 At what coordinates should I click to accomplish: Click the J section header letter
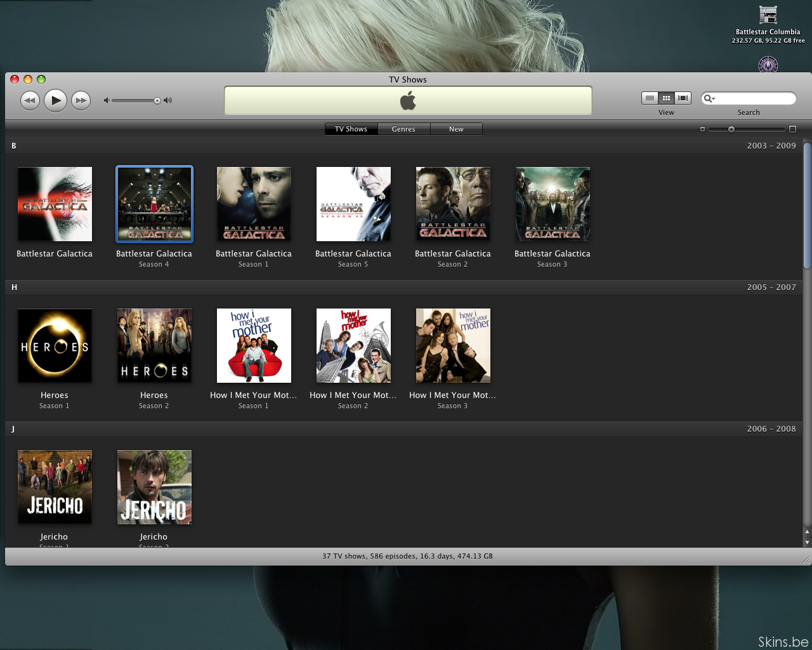tap(13, 429)
